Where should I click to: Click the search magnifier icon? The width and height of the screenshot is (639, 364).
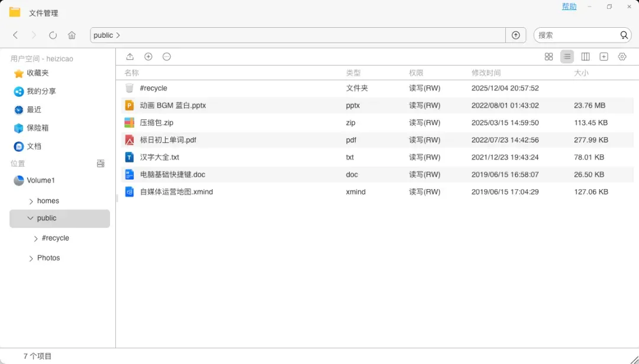click(624, 35)
